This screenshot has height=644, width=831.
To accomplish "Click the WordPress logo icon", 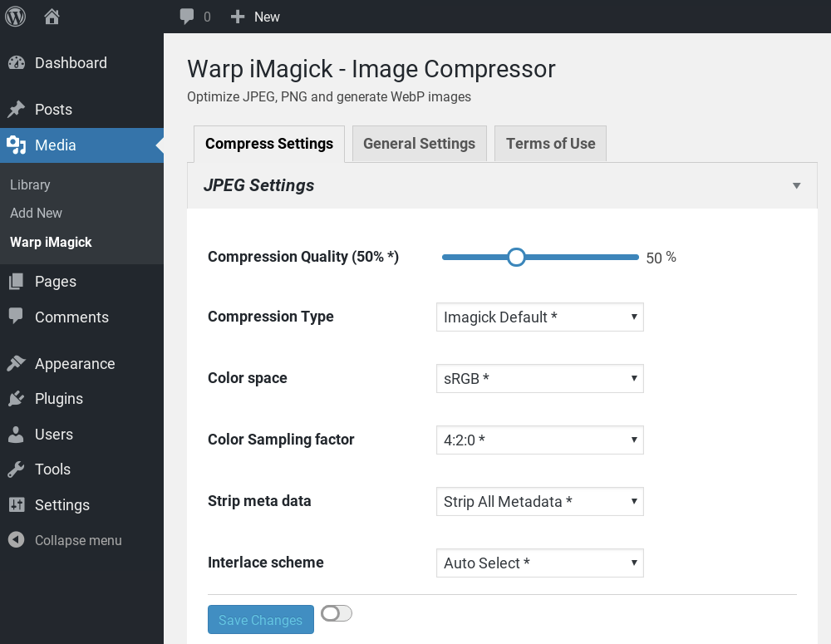I will click(x=16, y=16).
